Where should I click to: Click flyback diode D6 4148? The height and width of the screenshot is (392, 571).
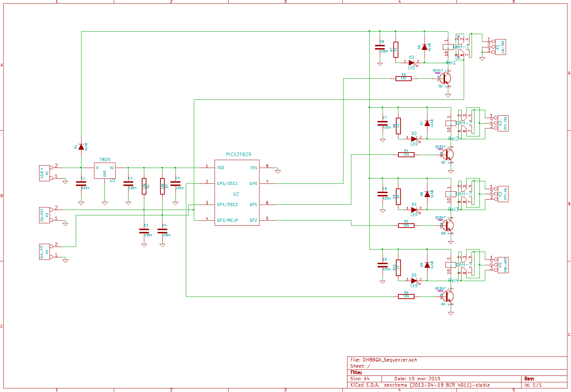pos(425,47)
